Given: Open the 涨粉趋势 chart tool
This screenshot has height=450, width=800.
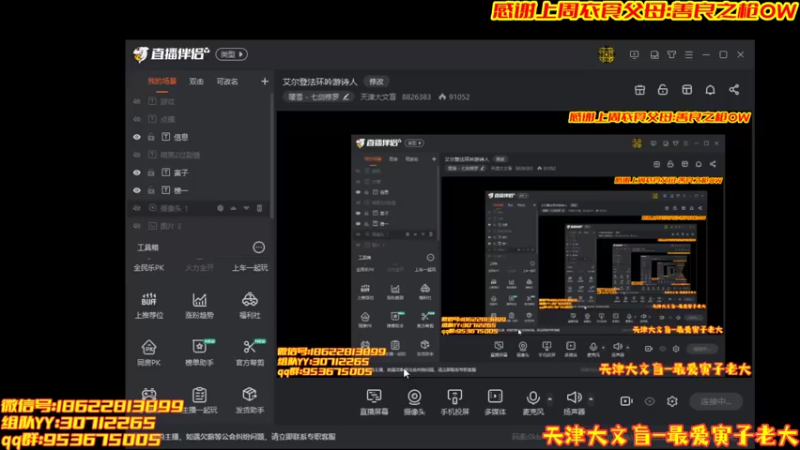Looking at the screenshot, I should (x=199, y=305).
